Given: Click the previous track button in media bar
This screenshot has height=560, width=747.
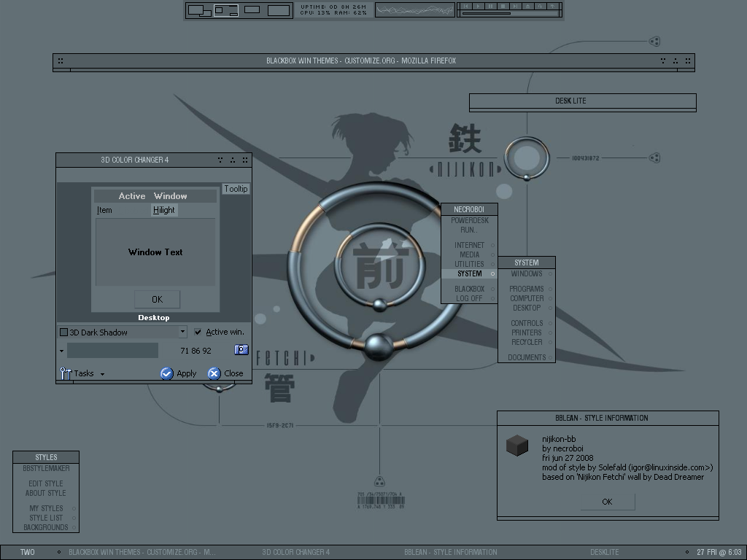Looking at the screenshot, I should click(x=466, y=6).
